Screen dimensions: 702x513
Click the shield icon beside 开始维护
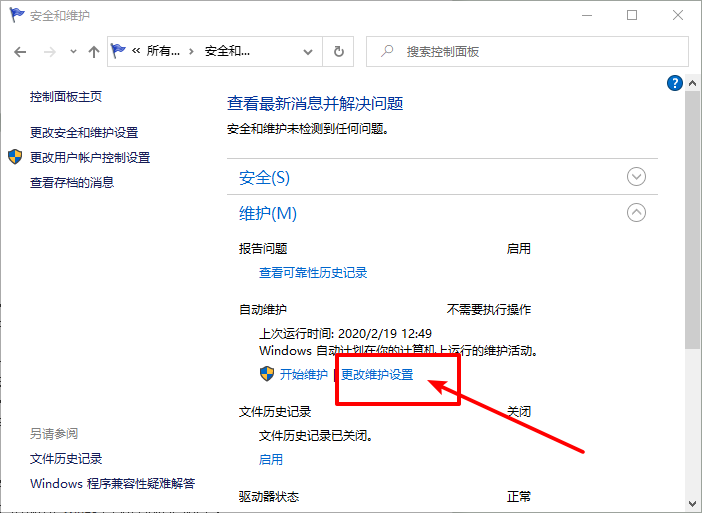point(266,374)
